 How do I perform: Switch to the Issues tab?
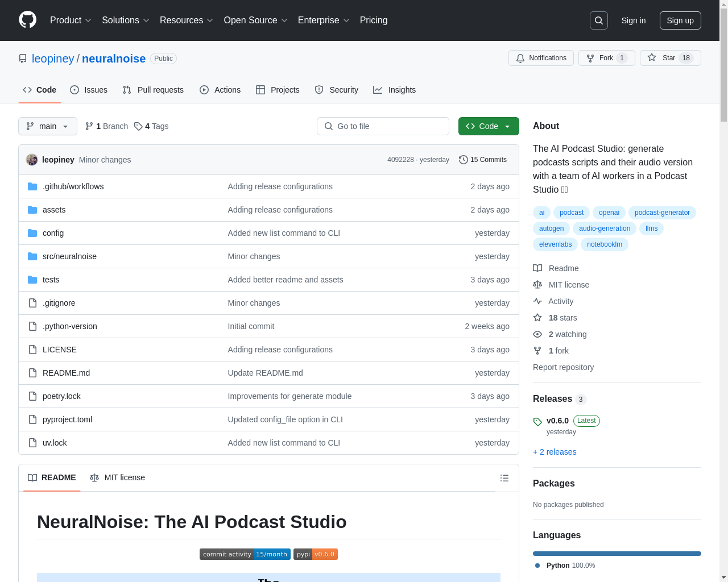(89, 90)
